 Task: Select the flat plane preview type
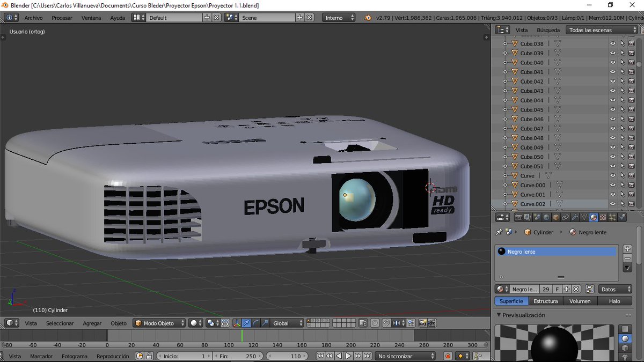pos(625,329)
